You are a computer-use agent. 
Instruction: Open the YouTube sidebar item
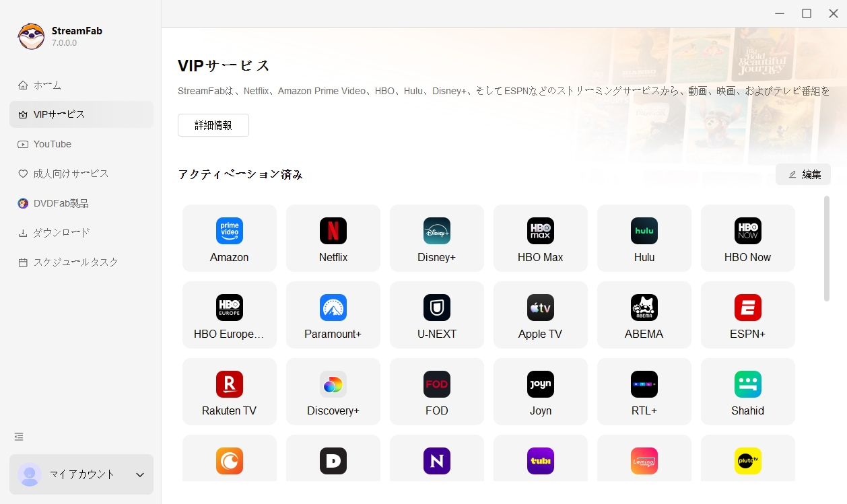click(x=52, y=144)
